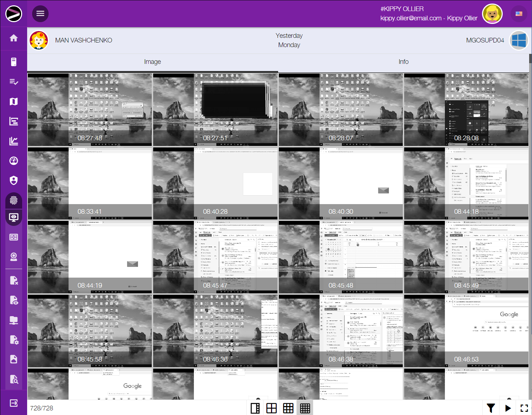Start screenshot slideshow playback
Screen dimensions: 532x415
(x=508, y=408)
